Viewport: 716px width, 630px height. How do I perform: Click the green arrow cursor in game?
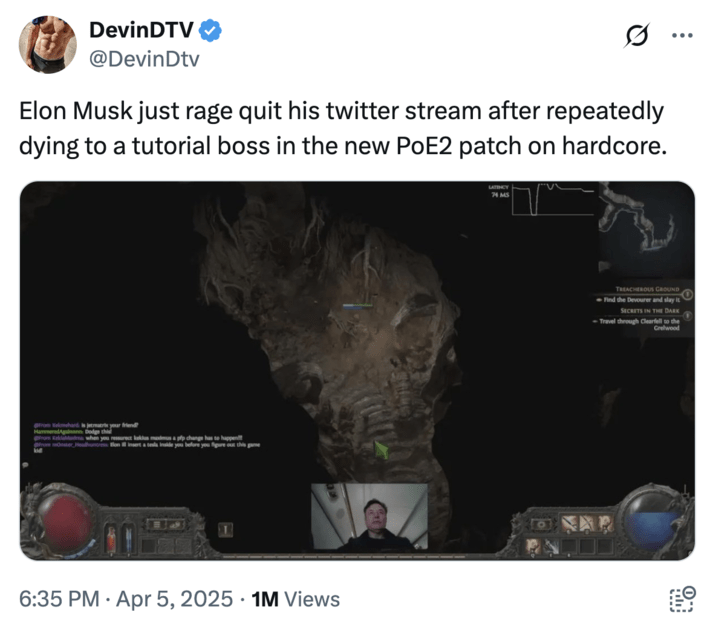point(380,451)
